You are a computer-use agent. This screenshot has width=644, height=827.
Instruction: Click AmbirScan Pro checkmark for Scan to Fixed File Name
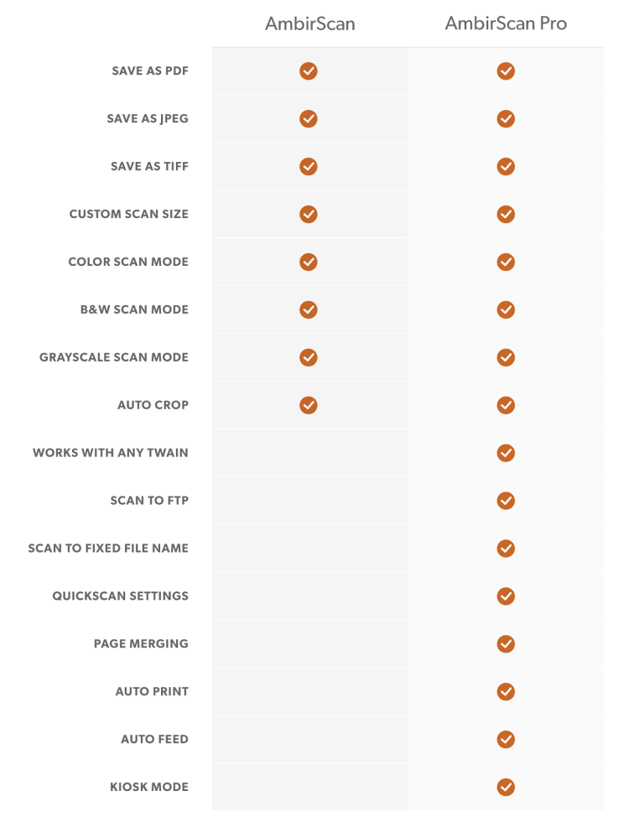(506, 549)
